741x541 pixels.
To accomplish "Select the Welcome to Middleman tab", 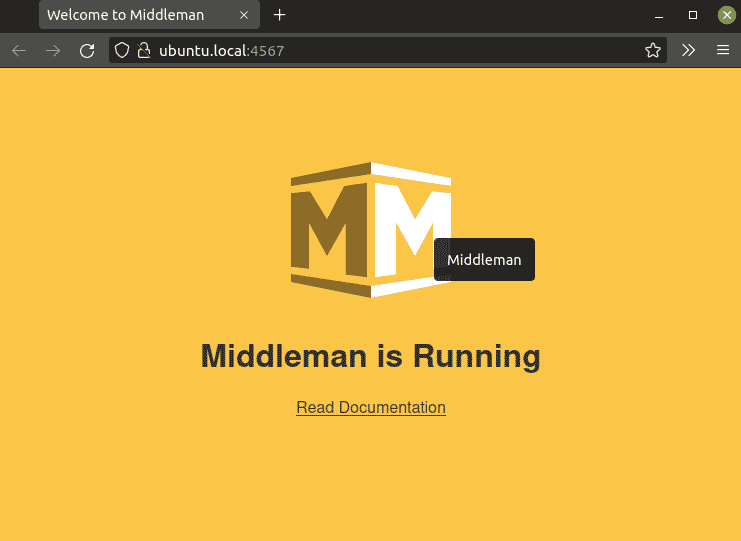I will click(x=149, y=15).
